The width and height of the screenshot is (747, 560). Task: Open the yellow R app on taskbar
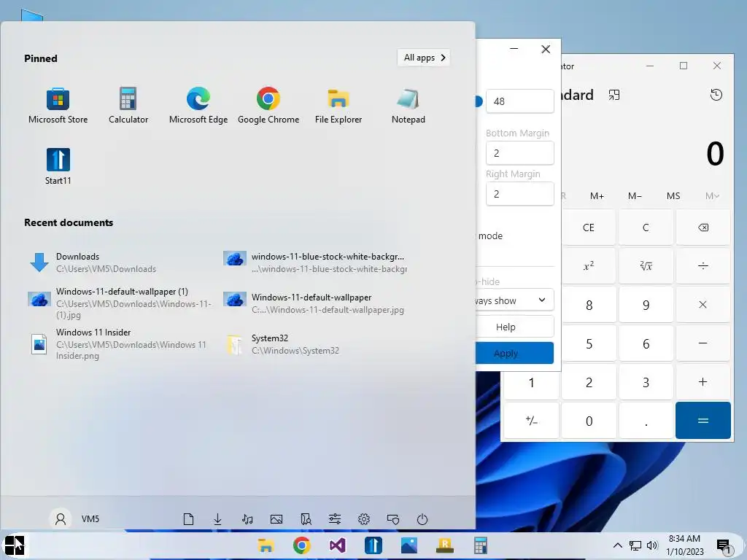pyautogui.click(x=444, y=545)
